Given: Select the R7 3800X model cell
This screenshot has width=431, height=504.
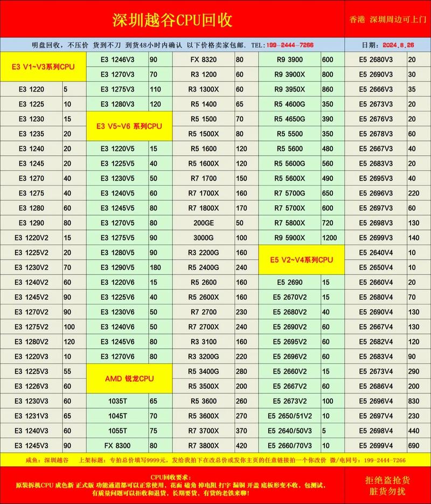Looking at the screenshot, I should click(204, 445).
